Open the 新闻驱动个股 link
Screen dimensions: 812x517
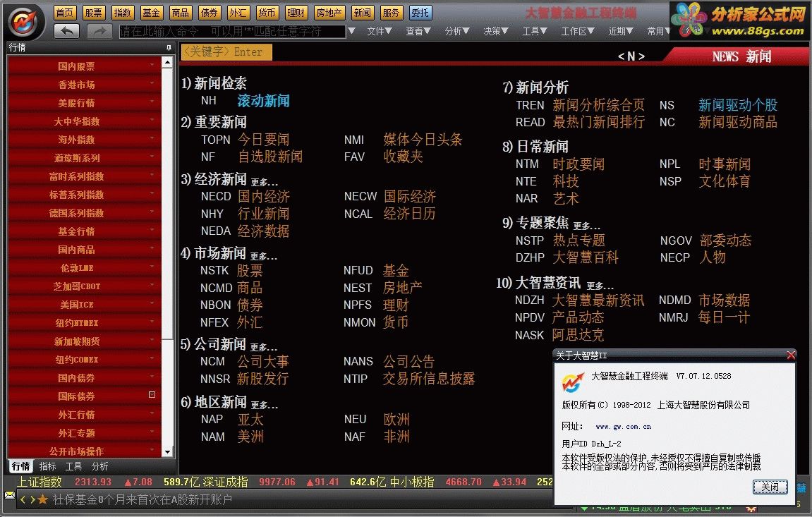point(738,105)
